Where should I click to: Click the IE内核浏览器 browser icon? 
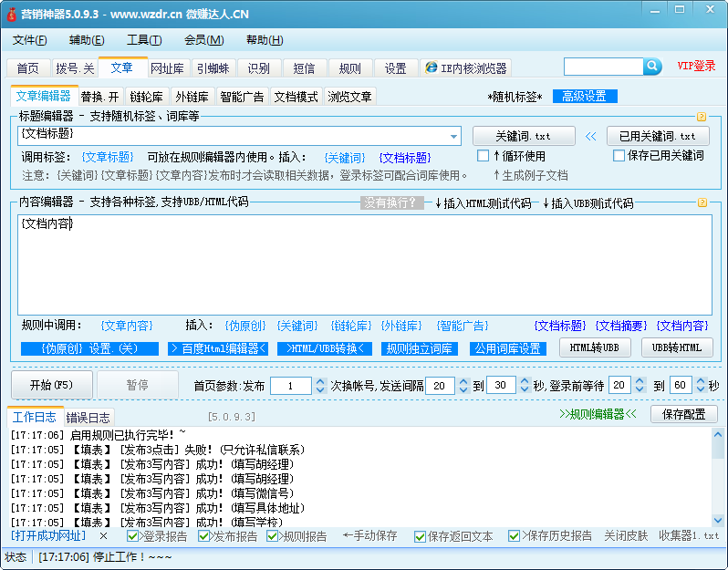coord(432,68)
